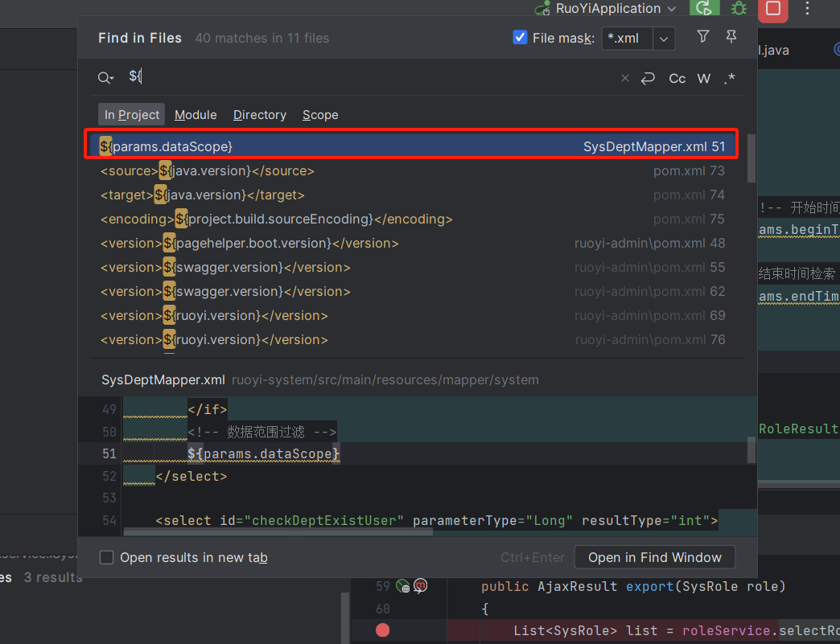Select the pom.xml 73 source result

click(411, 170)
